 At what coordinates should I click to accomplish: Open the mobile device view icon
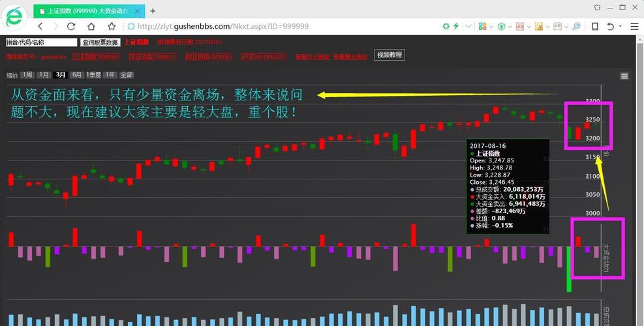(594, 26)
